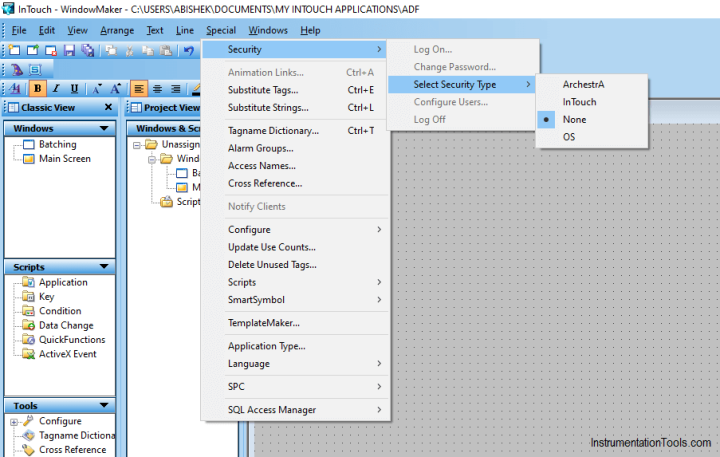The image size is (720, 457).
Task: Choose Update Use Counts... menu entry
Action: 296,247
